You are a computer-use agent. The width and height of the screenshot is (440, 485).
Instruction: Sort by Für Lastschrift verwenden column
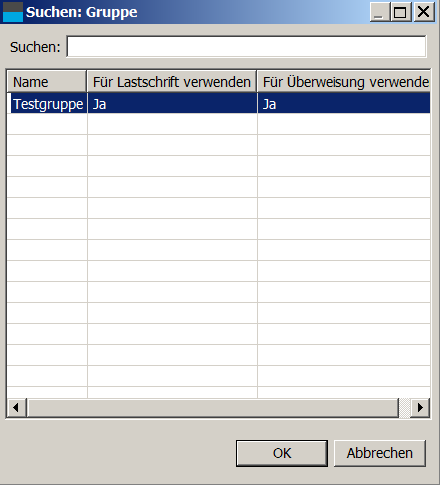point(172,82)
